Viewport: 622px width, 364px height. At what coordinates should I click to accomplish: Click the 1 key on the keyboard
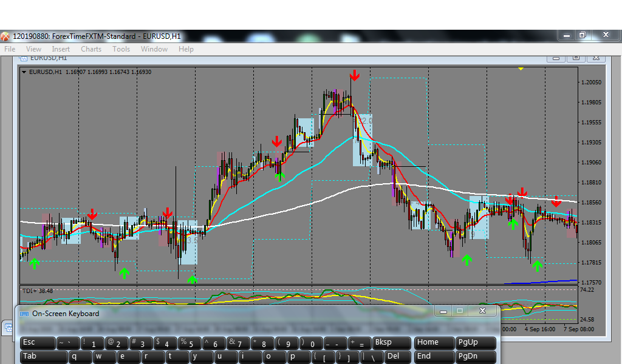(x=92, y=343)
